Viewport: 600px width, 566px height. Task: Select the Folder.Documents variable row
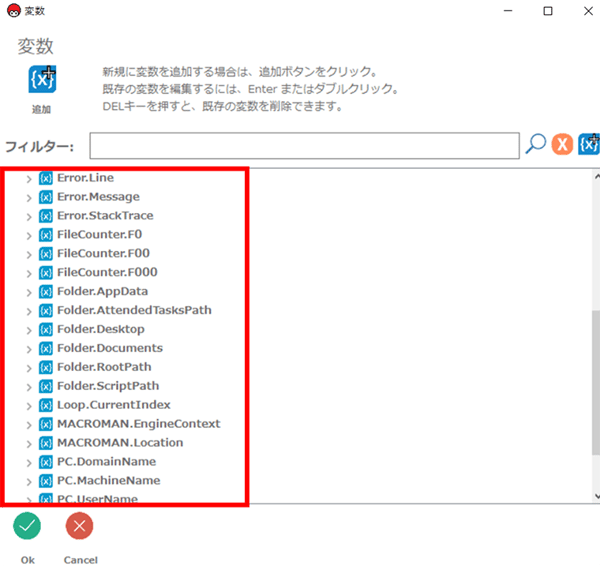pyautogui.click(x=110, y=348)
